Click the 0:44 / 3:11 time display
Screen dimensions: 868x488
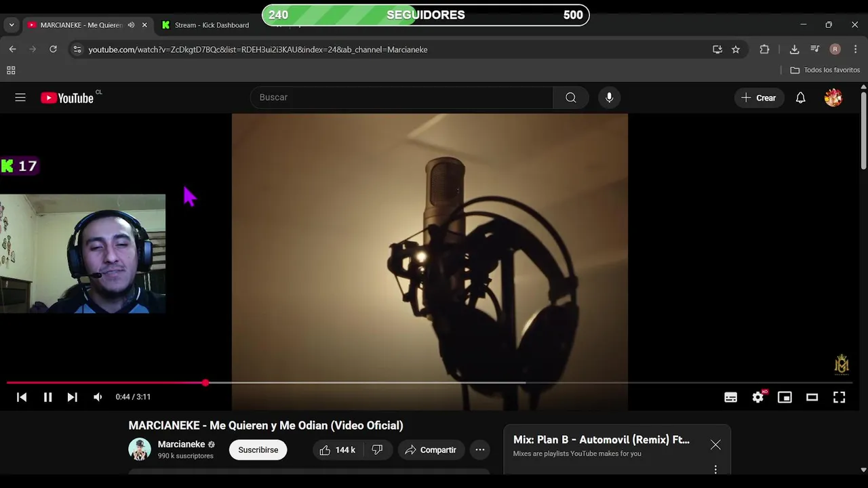tap(133, 397)
